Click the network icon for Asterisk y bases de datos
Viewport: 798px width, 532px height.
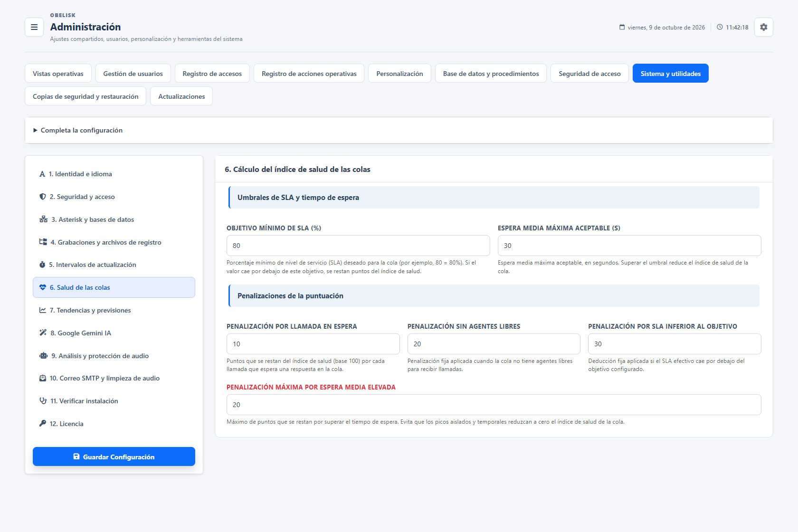coord(44,219)
